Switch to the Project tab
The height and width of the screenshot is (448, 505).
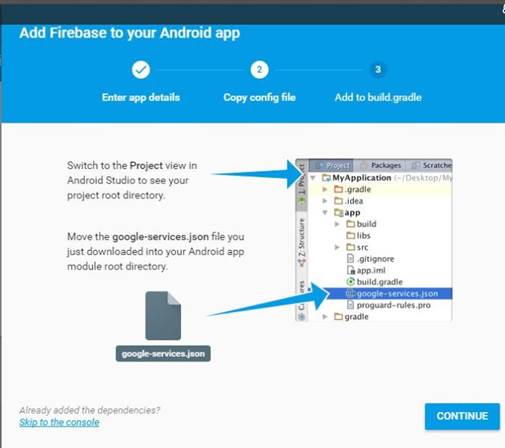tap(332, 165)
